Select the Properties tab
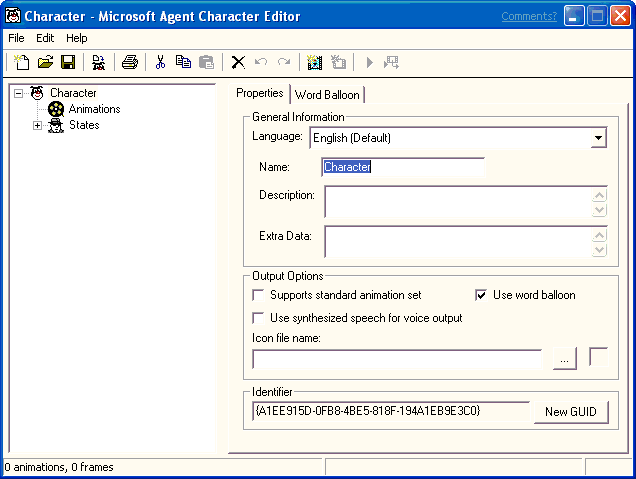Viewport: 636px width, 479px height. tap(260, 93)
